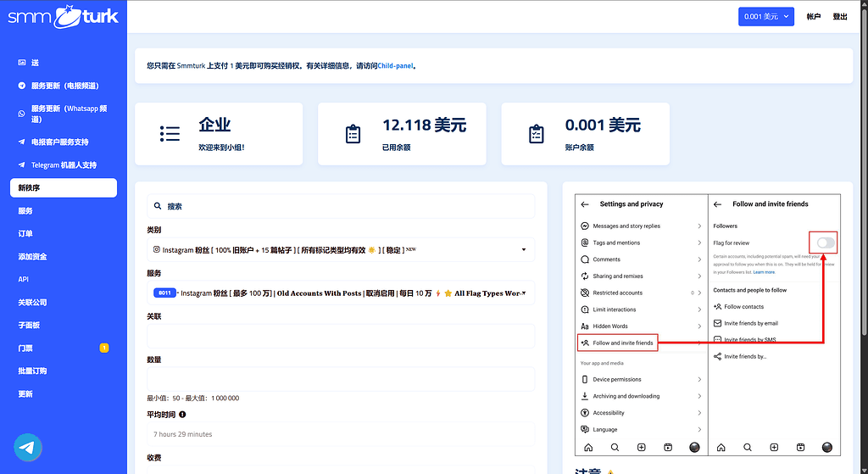868x474 pixels.
Task: Focus the 搜索 search field
Action: pyautogui.click(x=341, y=206)
